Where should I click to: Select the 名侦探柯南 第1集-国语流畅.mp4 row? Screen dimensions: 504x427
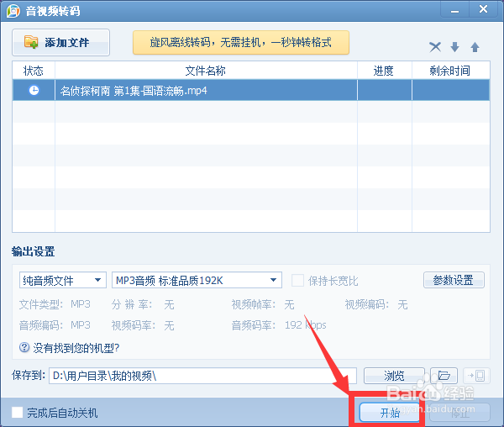[251, 91]
